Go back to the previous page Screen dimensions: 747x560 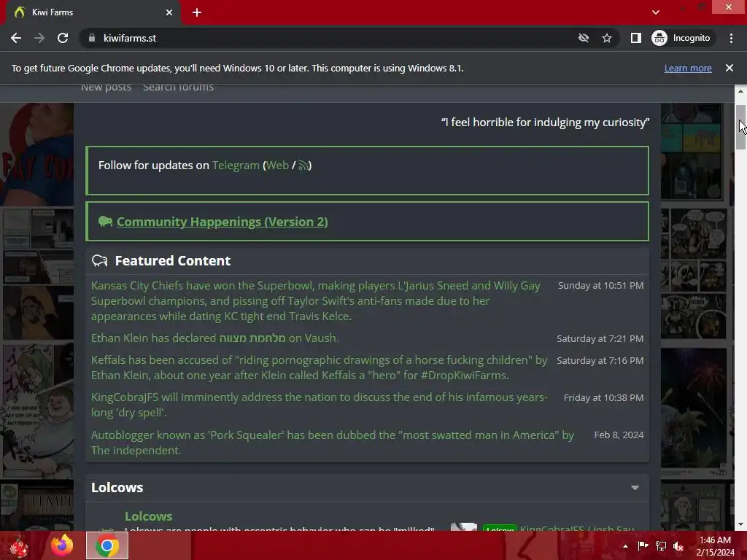(16, 38)
